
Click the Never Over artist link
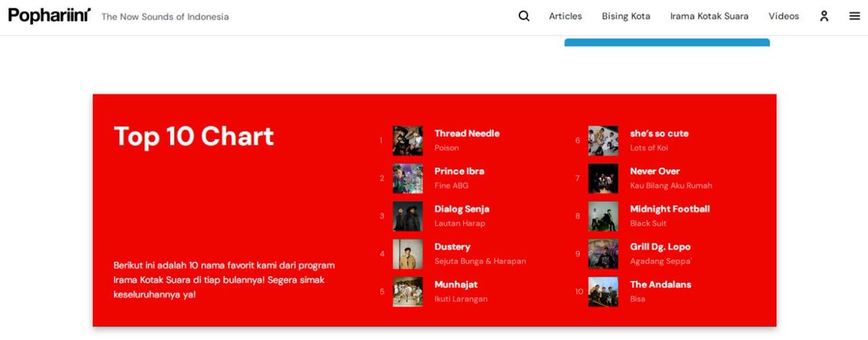click(655, 171)
